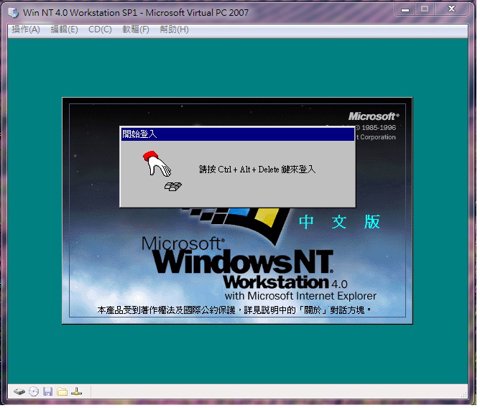The height and width of the screenshot is (408, 480).
Task: Click the network adapter status icon
Action: [76, 391]
